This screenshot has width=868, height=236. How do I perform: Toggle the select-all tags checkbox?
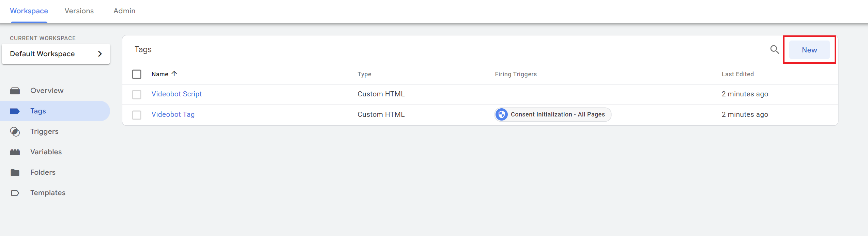[137, 74]
